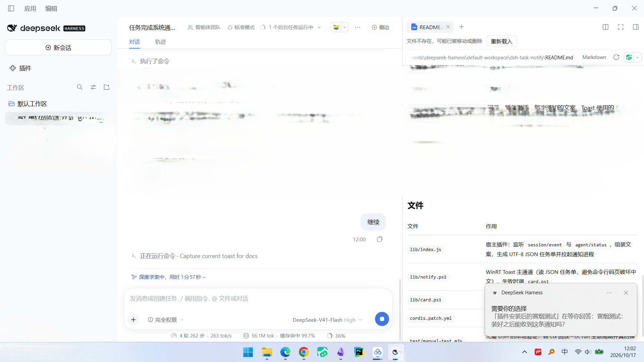Open the 应用 menu
This screenshot has width=644, height=362.
pos(30,8)
